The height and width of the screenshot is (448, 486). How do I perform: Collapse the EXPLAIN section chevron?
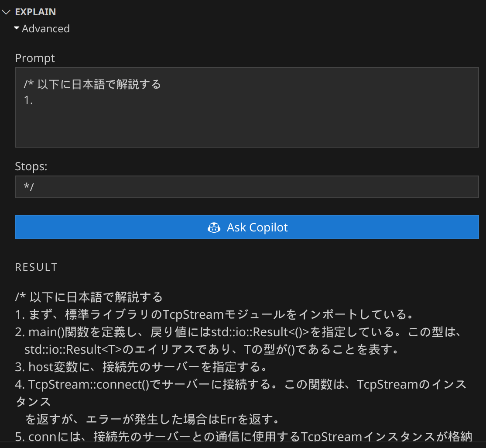tap(6, 12)
